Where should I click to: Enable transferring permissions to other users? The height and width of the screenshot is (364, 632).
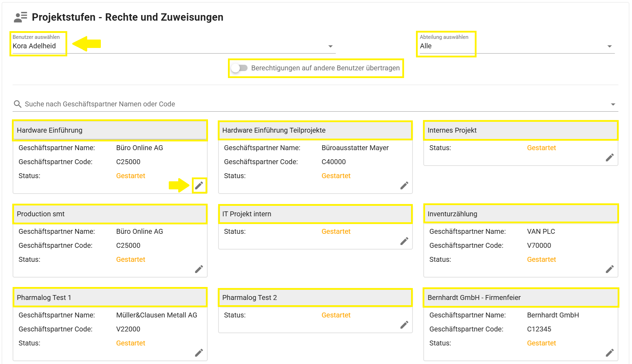tap(240, 68)
